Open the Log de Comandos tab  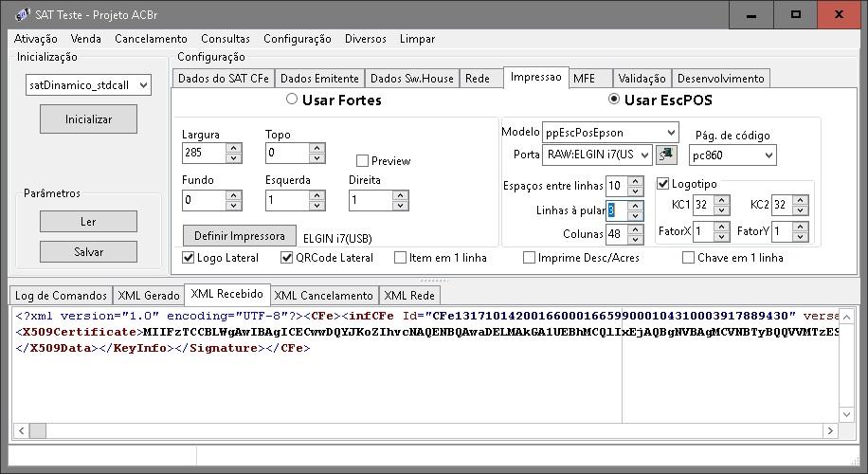point(61,296)
